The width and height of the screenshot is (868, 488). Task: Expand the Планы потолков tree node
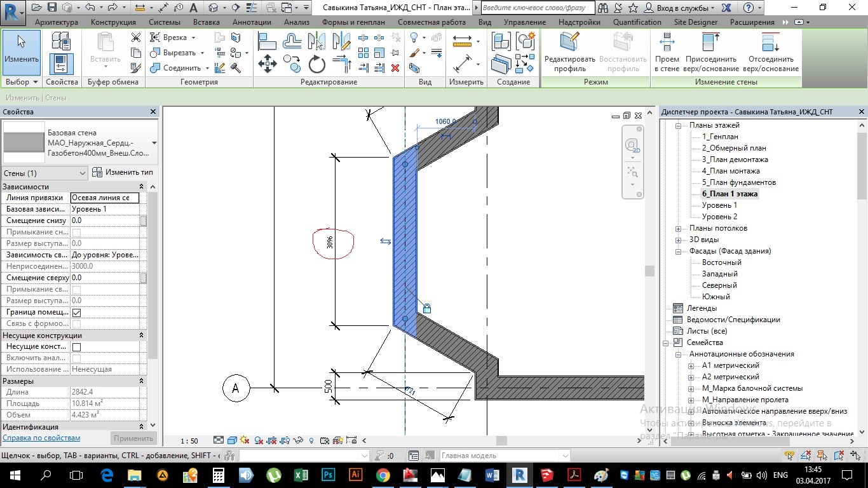pos(679,228)
